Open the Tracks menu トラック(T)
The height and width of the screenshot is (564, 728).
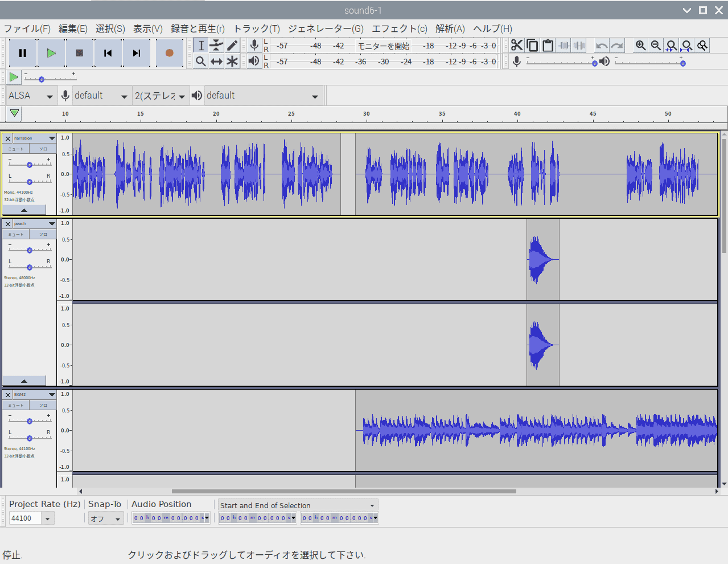pyautogui.click(x=257, y=28)
